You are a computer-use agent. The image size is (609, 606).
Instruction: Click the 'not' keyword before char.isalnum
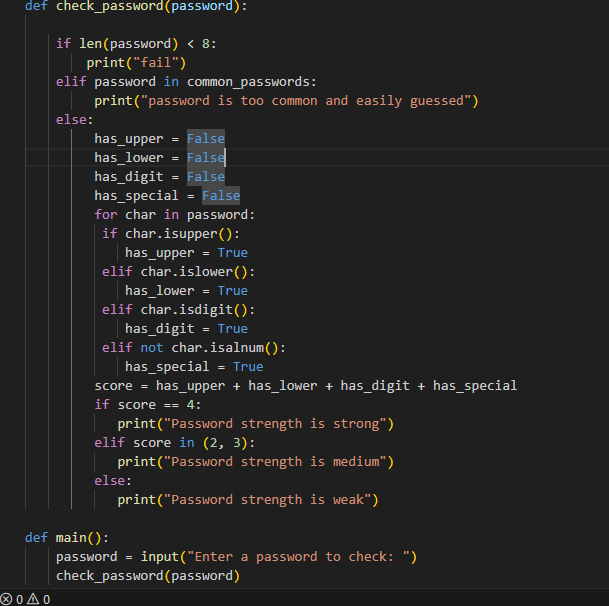pos(152,348)
